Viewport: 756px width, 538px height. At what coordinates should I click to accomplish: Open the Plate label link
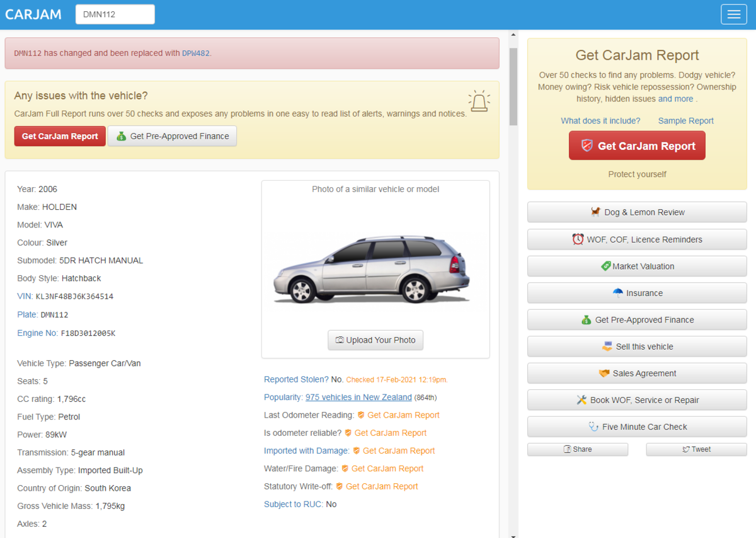[x=27, y=314]
